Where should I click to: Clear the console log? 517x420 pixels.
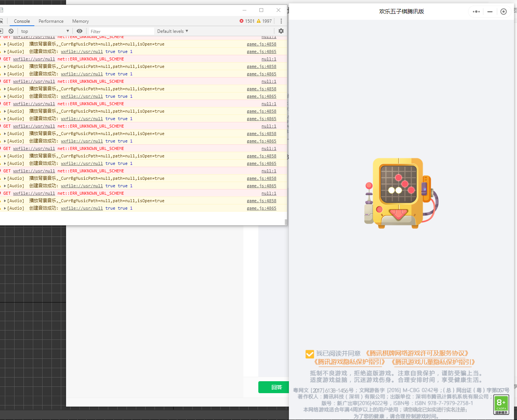pos(11,31)
